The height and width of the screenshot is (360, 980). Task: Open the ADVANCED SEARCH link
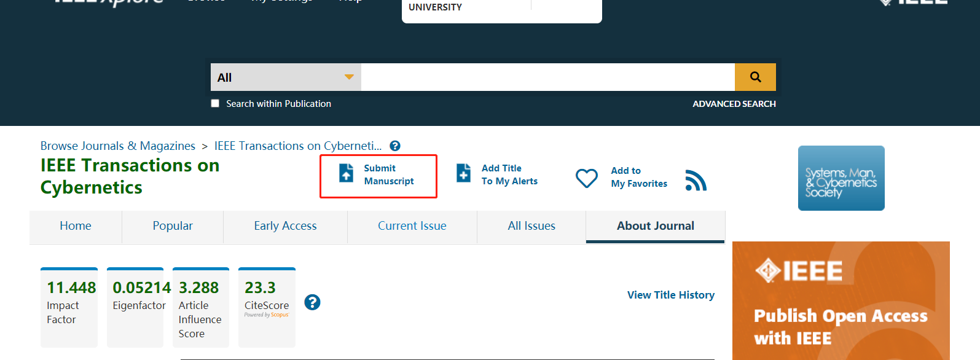(734, 104)
